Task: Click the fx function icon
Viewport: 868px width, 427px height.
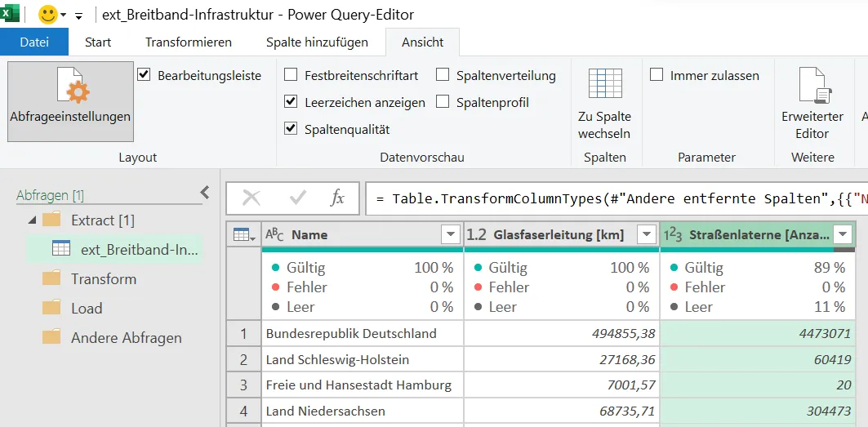Action: (337, 198)
